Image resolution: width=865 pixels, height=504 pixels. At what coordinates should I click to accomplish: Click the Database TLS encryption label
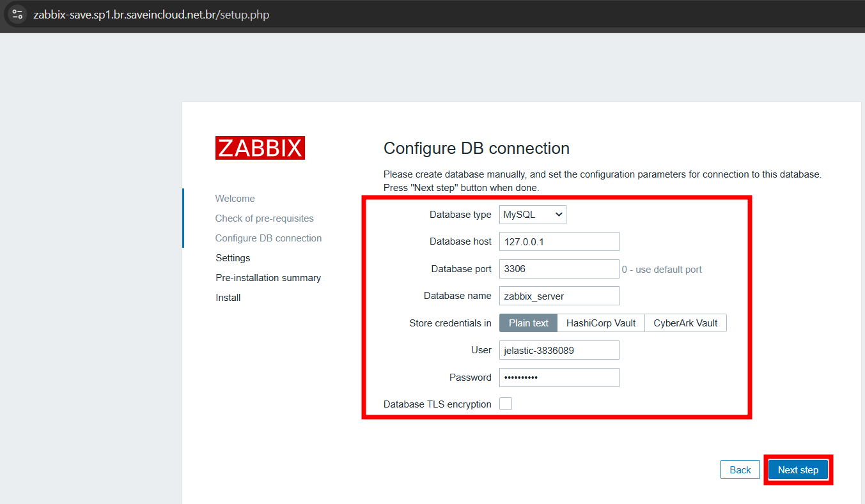click(437, 404)
